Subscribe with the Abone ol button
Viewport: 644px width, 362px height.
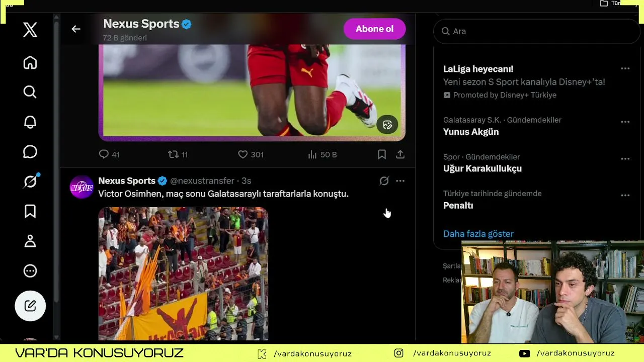374,29
